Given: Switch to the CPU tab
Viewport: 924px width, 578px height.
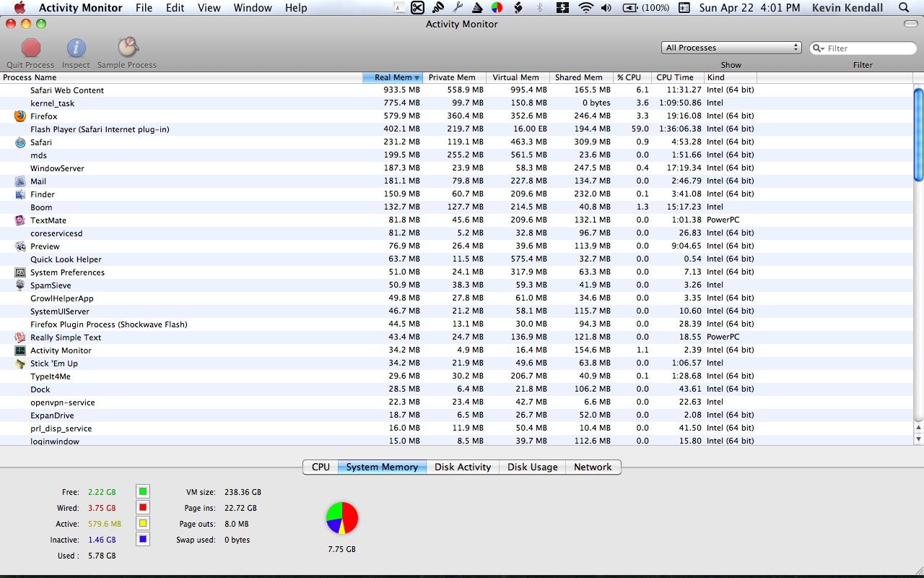Looking at the screenshot, I should (x=321, y=467).
